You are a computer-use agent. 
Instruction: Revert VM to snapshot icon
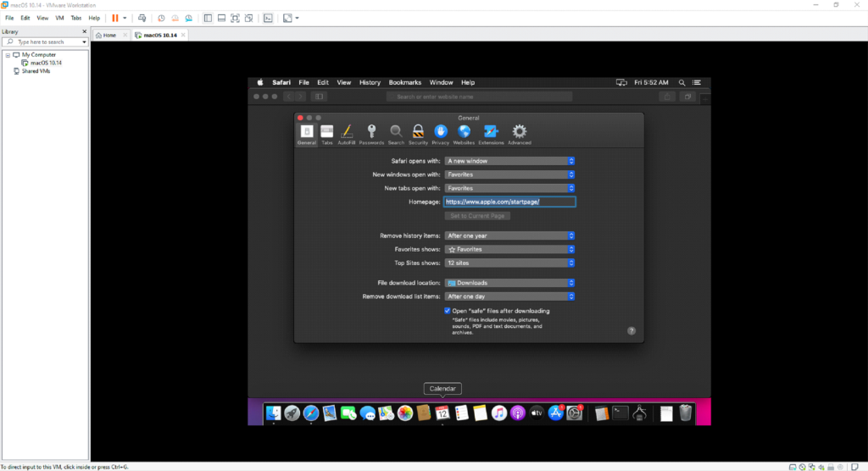coord(175,19)
